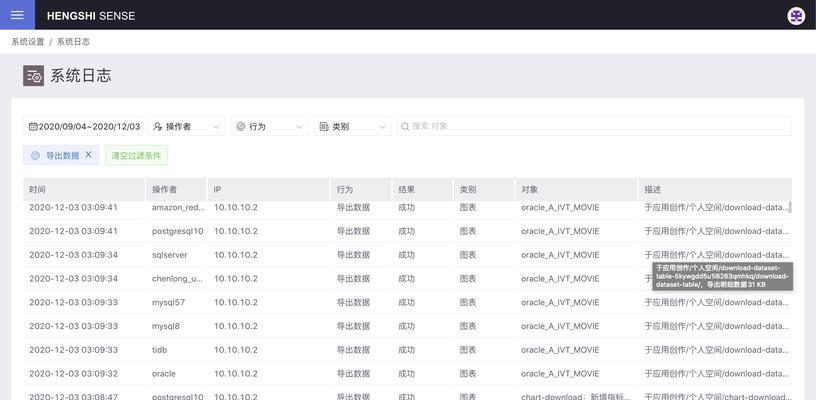Open the hamburger menu in top bar
Image resolution: width=816 pixels, height=400 pixels.
(17, 15)
